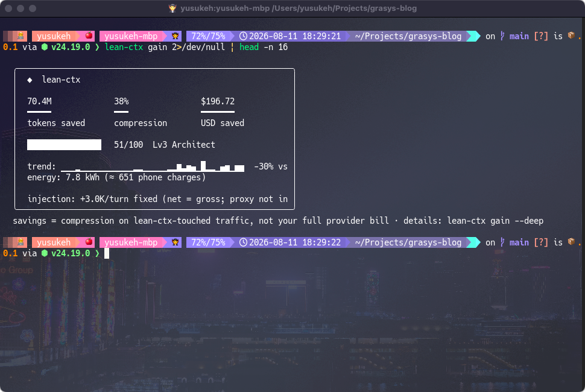Click the "yusukeh" user segment at 18:29:22

54,242
